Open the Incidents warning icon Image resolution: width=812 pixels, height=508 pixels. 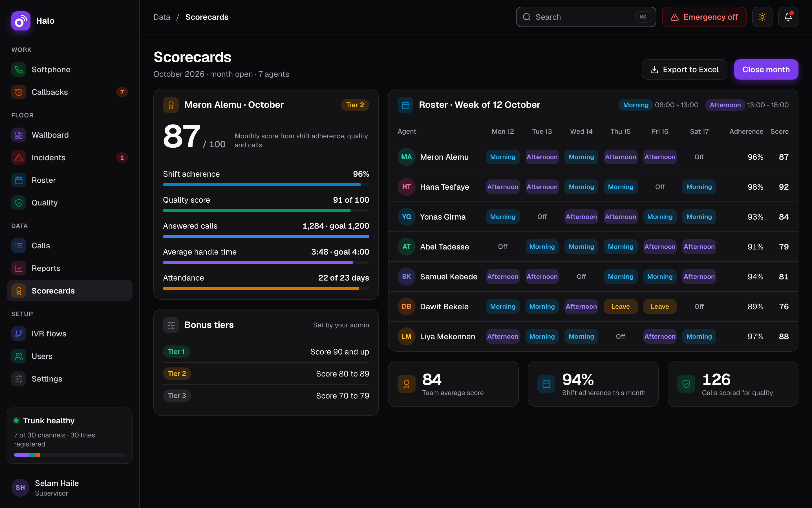coord(19,157)
